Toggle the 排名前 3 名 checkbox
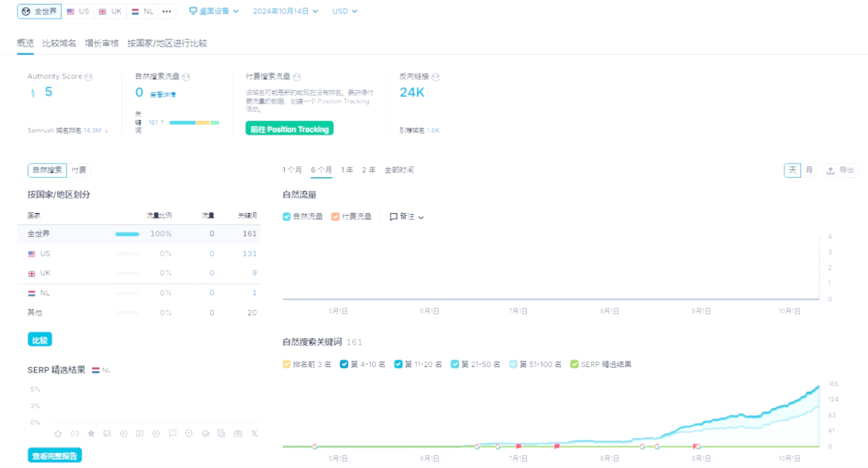This screenshot has width=868, height=468. [287, 364]
